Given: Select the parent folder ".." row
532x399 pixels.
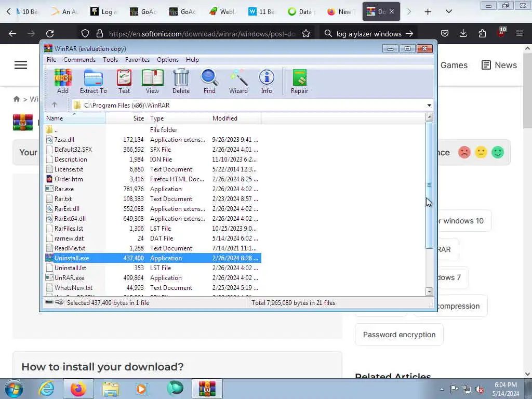Looking at the screenshot, I should (x=153, y=129).
